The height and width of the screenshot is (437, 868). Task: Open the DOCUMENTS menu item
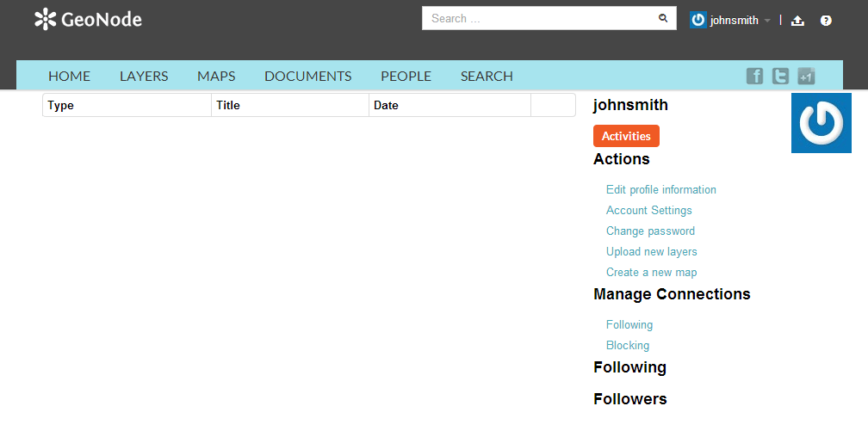[x=307, y=76]
